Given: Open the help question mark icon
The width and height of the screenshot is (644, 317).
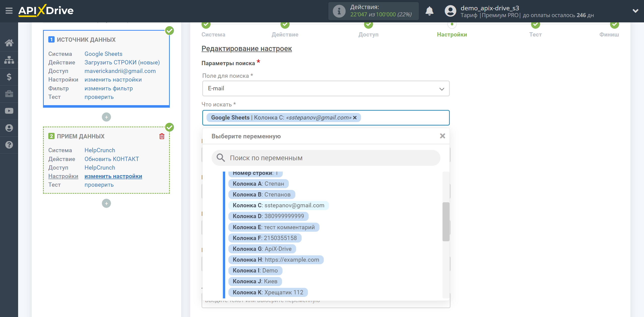Looking at the screenshot, I should pos(9,145).
